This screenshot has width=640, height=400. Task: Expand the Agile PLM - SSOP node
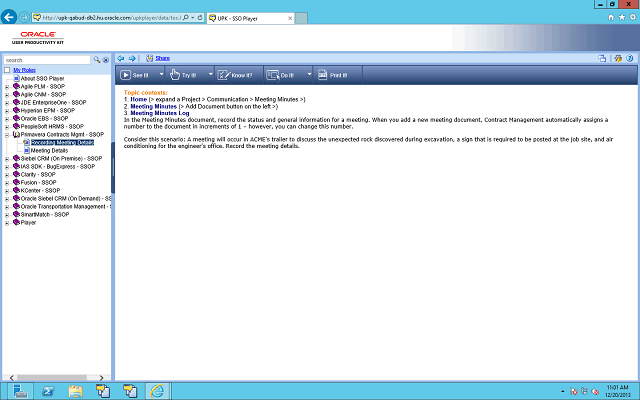point(7,86)
